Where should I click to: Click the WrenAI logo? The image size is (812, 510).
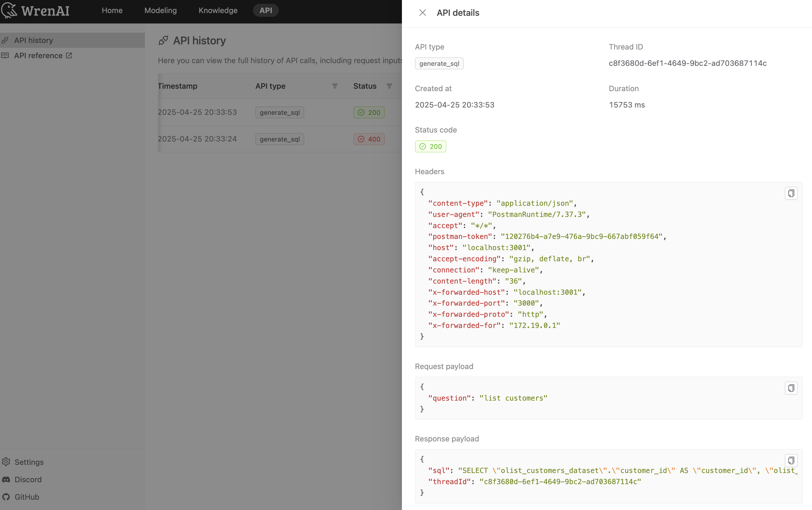[x=35, y=10]
